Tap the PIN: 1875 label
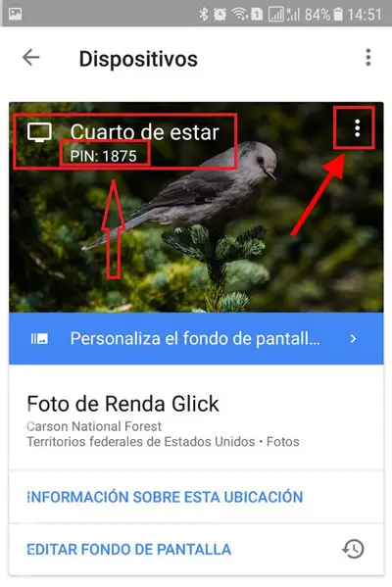Viewport: 392px width, 587px height. pos(104,156)
